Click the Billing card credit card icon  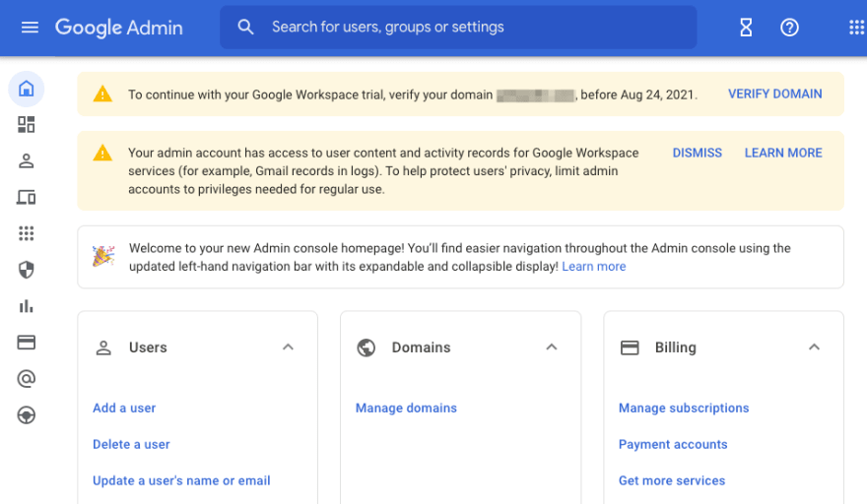[630, 347]
